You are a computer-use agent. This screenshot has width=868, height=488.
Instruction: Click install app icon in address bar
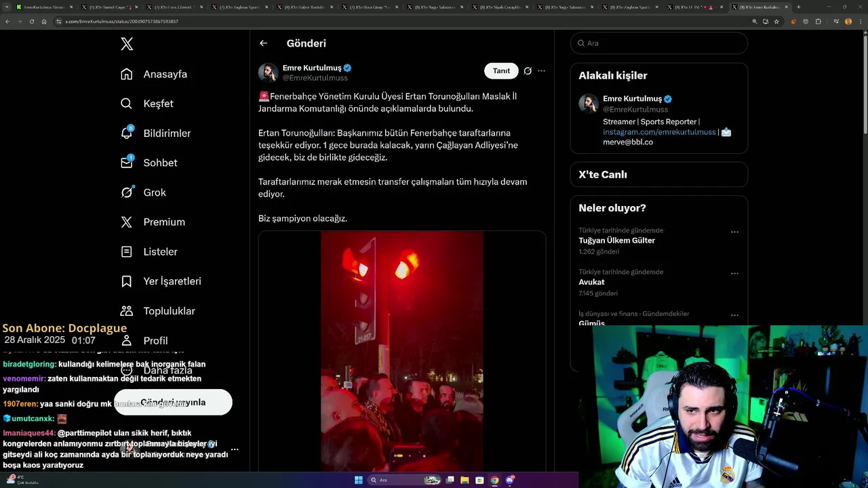click(765, 22)
